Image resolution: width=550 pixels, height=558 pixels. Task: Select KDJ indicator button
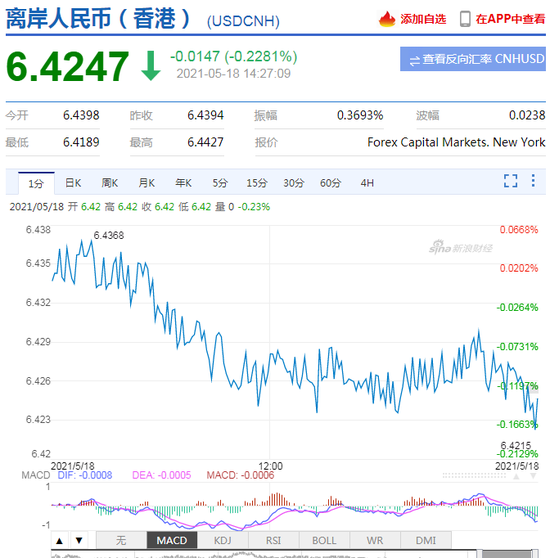223,541
